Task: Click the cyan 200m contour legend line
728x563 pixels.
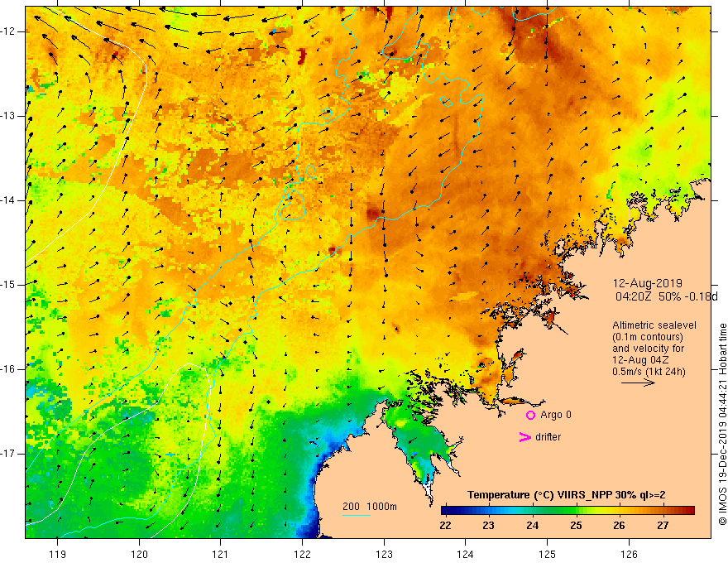Action: click(x=356, y=515)
